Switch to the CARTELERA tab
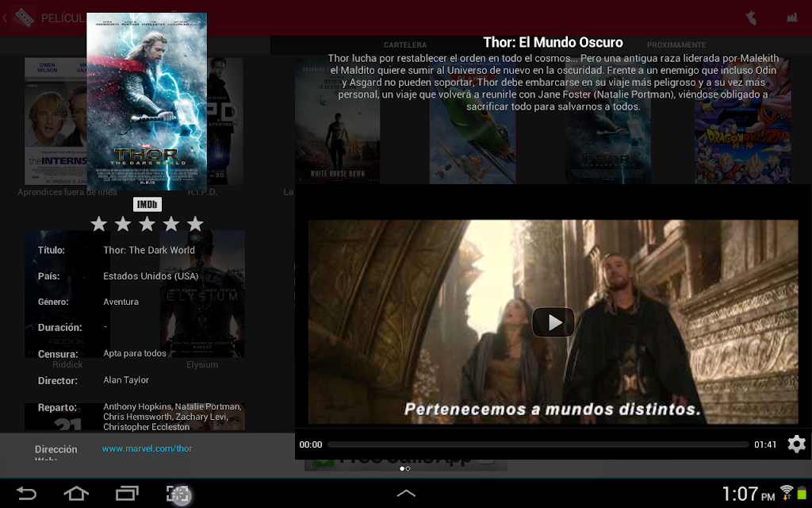Image resolution: width=812 pixels, height=508 pixels. pos(405,45)
